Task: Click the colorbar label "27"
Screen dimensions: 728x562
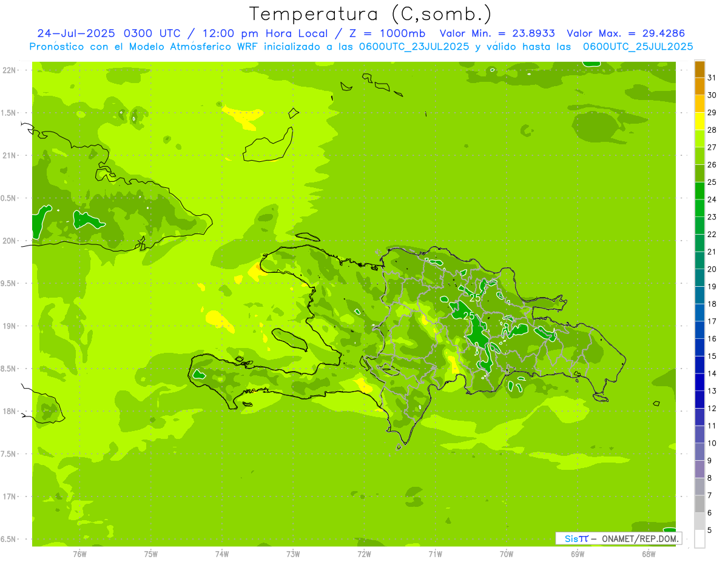Action: [712, 147]
